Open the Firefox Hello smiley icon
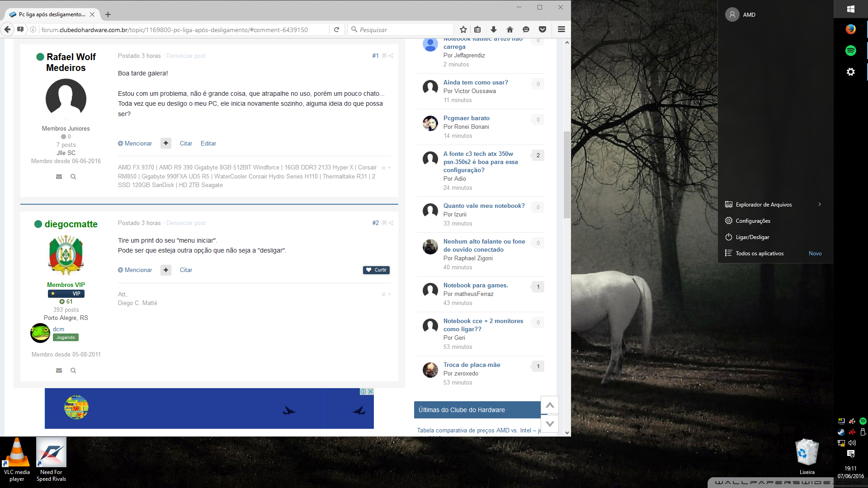Screen dimensions: 868x488 point(526,29)
